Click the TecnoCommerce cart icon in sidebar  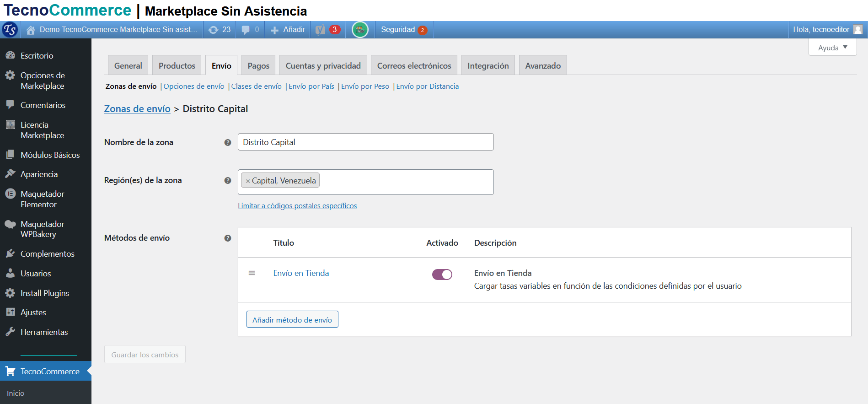[10, 371]
